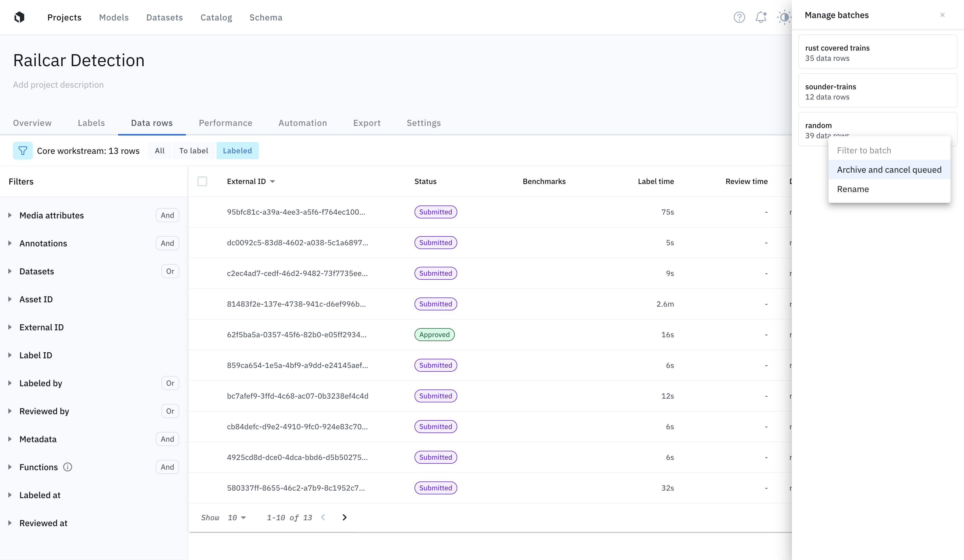Toggle Datasets Or operator

(170, 271)
